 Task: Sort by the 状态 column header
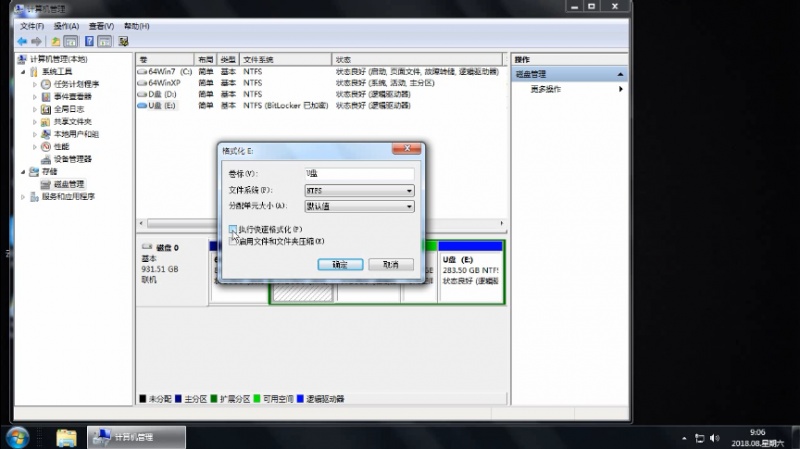coord(417,60)
